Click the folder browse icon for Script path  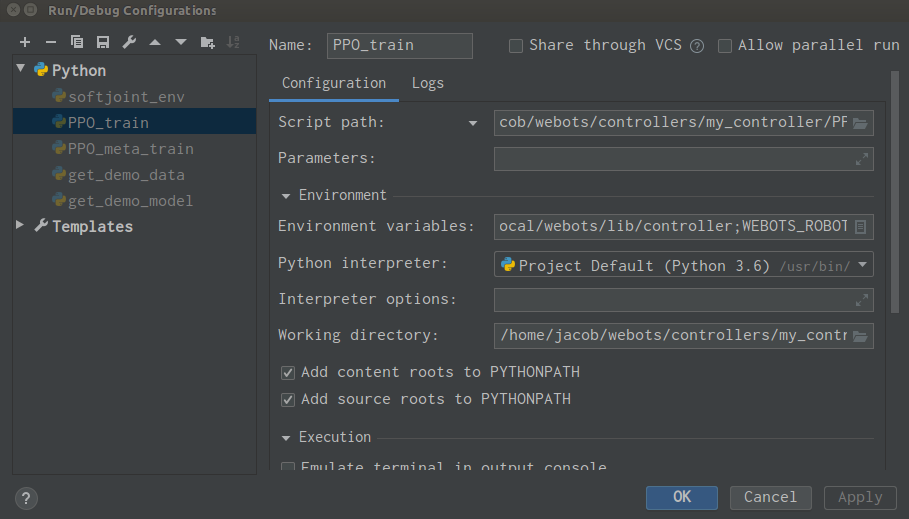coord(860,123)
